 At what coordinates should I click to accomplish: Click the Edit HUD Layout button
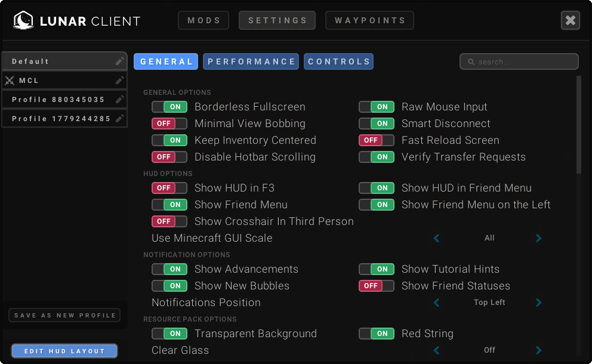64,351
